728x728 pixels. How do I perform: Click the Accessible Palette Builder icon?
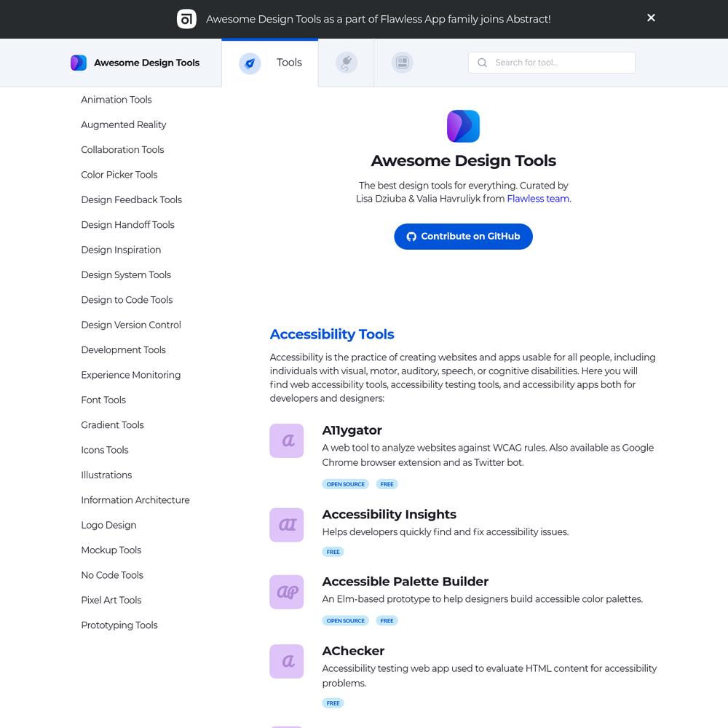point(286,592)
